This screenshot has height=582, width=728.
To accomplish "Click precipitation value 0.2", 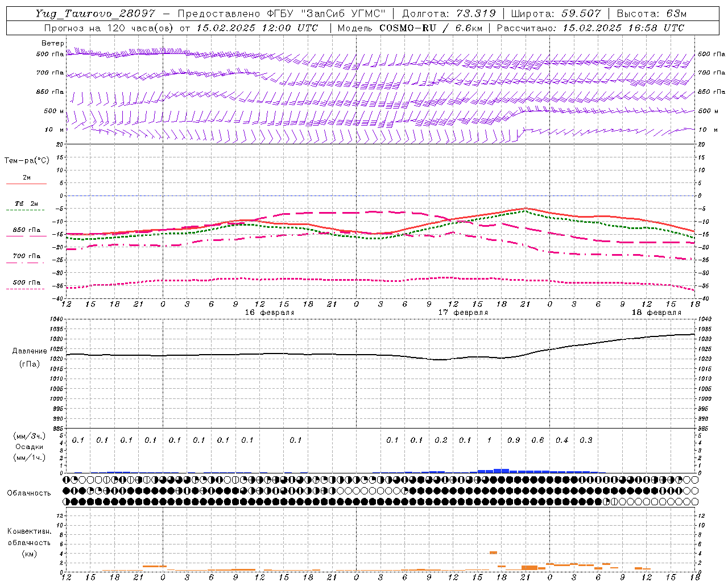I will (x=441, y=440).
